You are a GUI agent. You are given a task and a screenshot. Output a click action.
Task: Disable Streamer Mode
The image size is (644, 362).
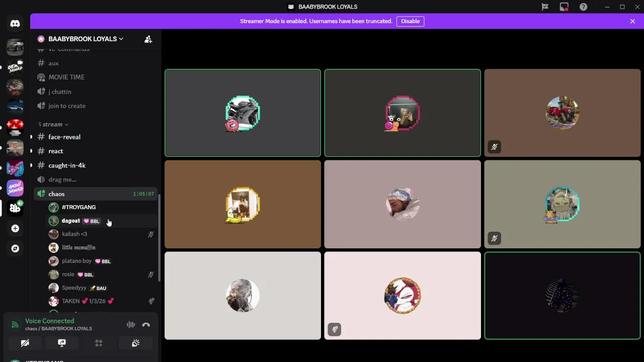(x=410, y=21)
